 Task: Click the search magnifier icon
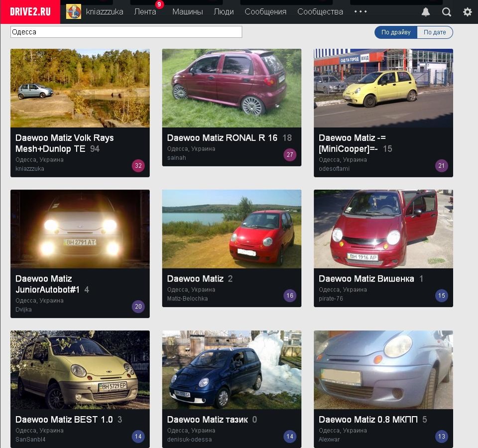[446, 12]
